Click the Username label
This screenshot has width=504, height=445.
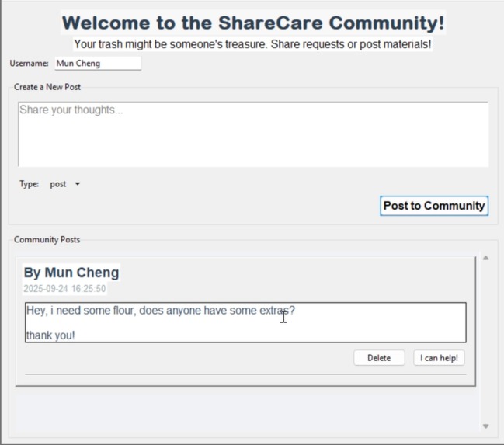click(x=29, y=64)
